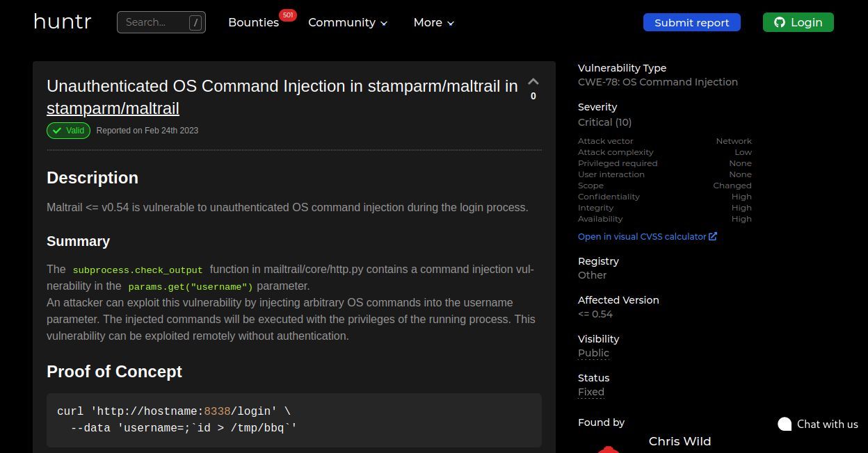This screenshot has width=868, height=453.
Task: Click the Proof of Concept heading
Action: click(114, 372)
